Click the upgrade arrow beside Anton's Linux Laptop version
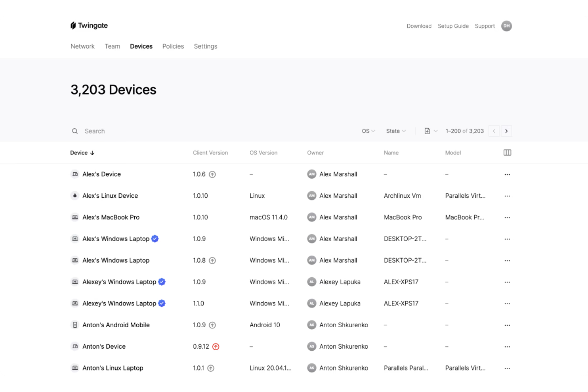Screen dimensions: 588x392 (212, 368)
